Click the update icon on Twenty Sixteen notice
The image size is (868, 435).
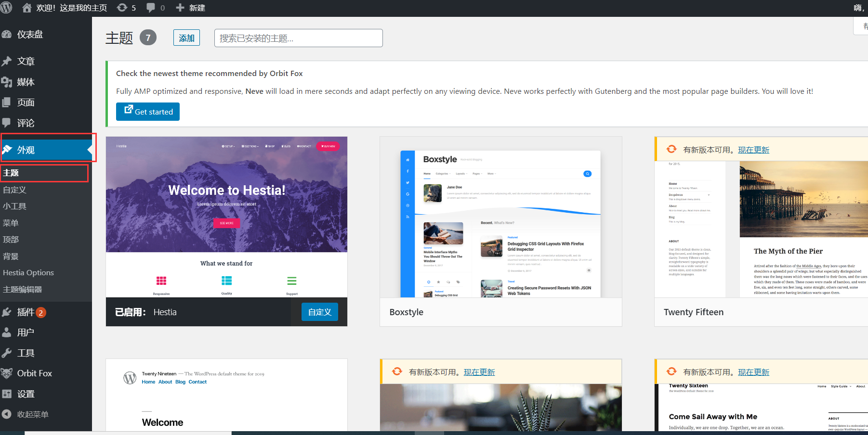(671, 371)
